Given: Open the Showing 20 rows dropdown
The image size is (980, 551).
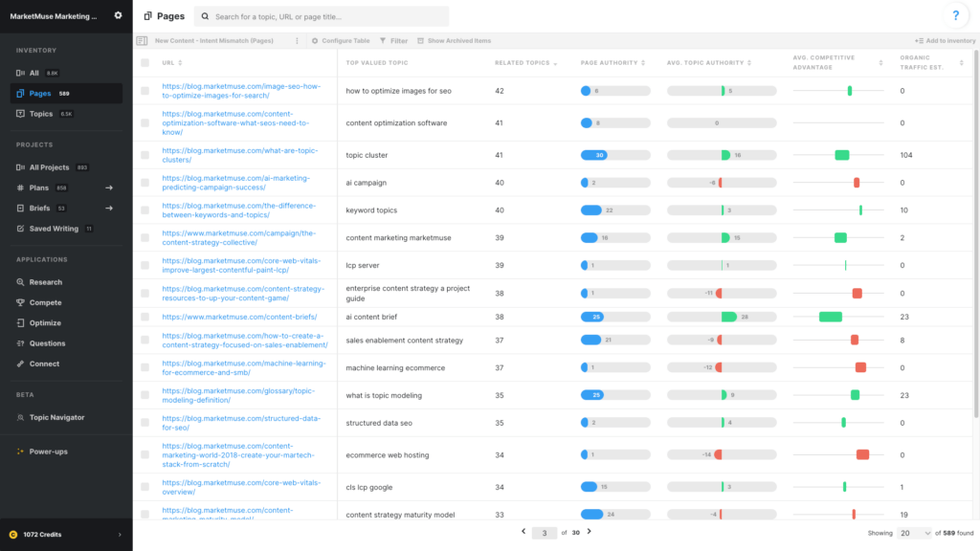Looking at the screenshot, I should [x=914, y=533].
